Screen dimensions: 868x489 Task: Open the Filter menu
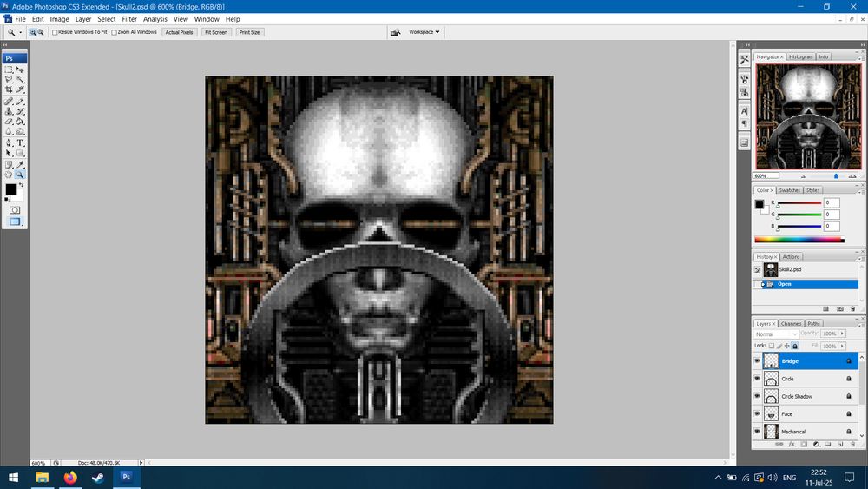[x=129, y=19]
